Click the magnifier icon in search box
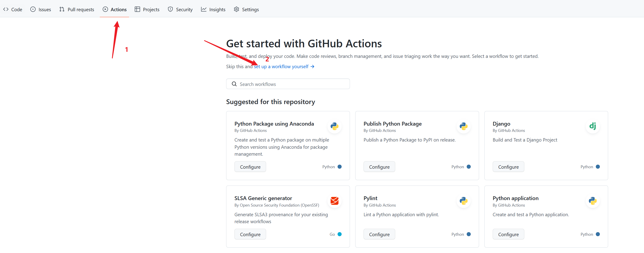The width and height of the screenshot is (644, 253). [234, 84]
